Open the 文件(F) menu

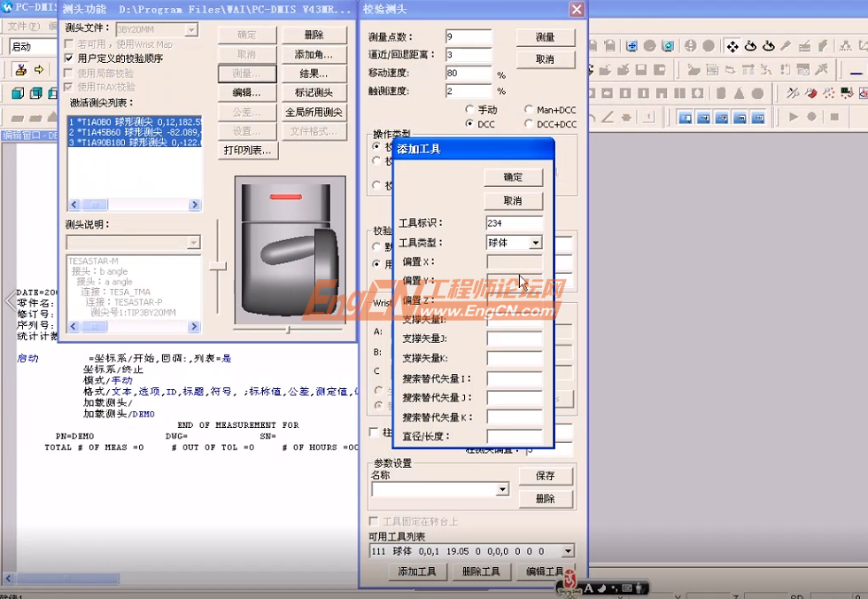tap(24, 26)
